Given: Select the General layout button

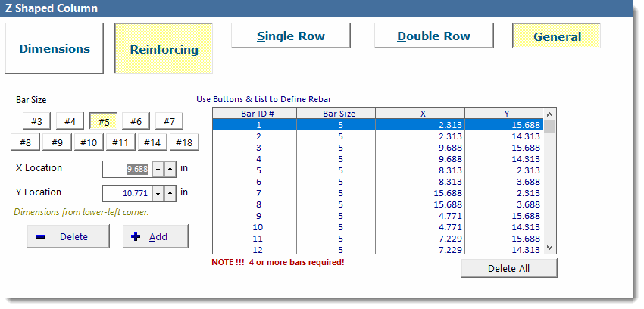Looking at the screenshot, I should 557,36.
